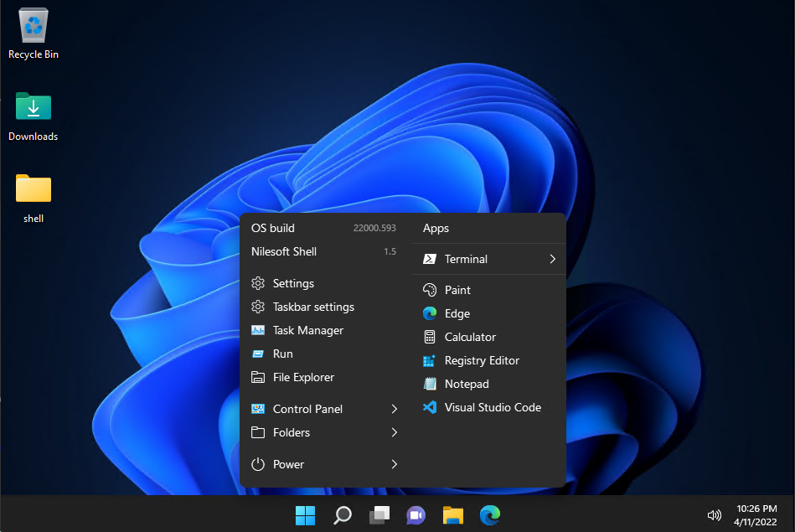The width and height of the screenshot is (795, 532).
Task: Expand the Terminal submenu arrow
Action: [552, 259]
